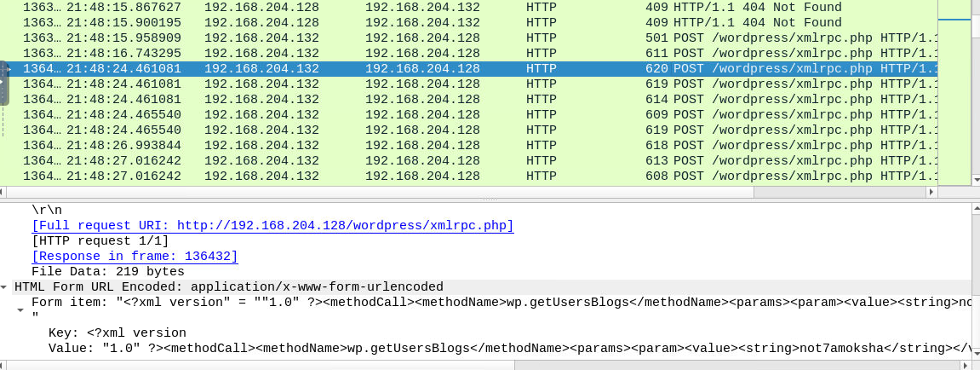The width and height of the screenshot is (980, 370).
Task: Click the packet list scroll-right arrow
Action: coord(932,192)
